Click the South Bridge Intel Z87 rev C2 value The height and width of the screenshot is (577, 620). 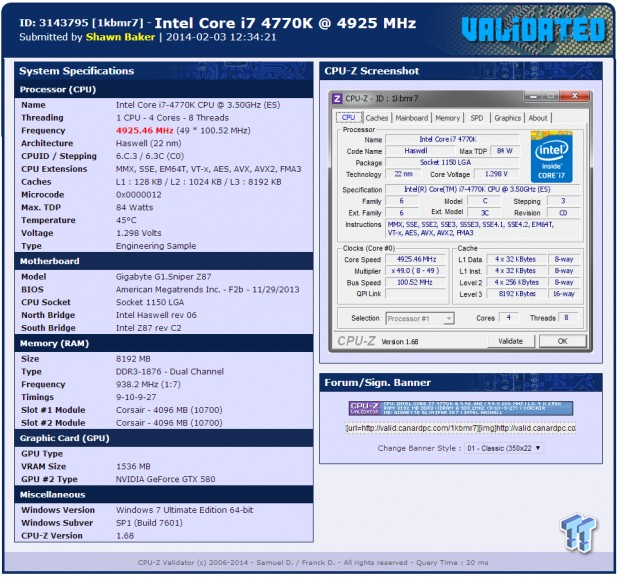tap(148, 328)
